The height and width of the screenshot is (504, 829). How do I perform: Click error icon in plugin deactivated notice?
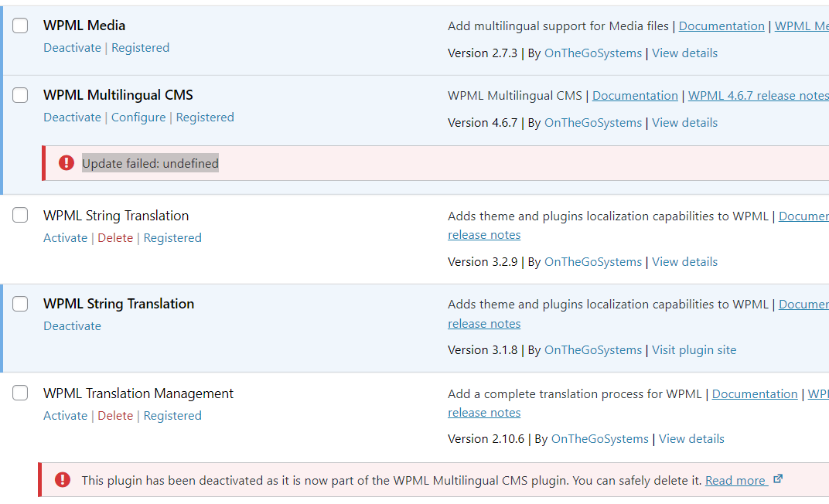pyautogui.click(x=63, y=479)
